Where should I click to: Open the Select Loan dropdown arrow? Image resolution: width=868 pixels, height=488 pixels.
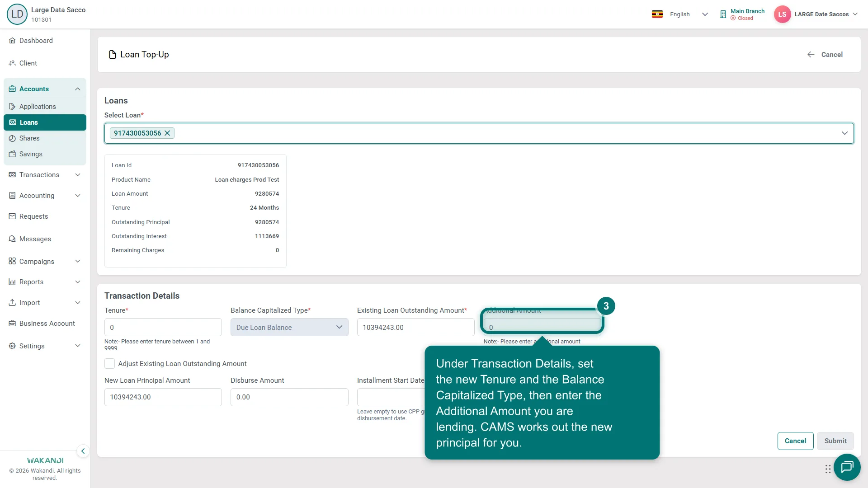pyautogui.click(x=844, y=133)
